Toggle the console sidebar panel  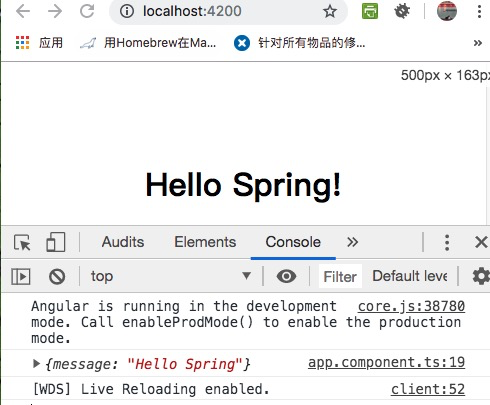click(x=21, y=276)
